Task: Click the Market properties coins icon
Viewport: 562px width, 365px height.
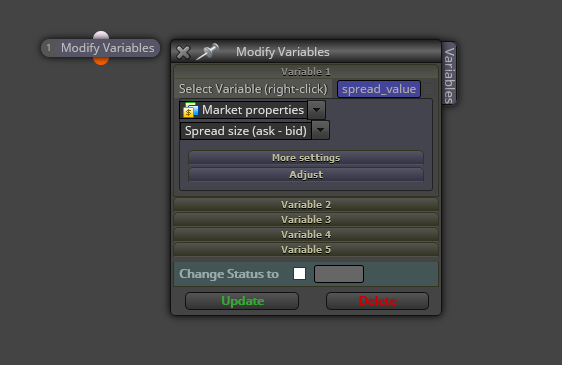Action: tap(190, 110)
